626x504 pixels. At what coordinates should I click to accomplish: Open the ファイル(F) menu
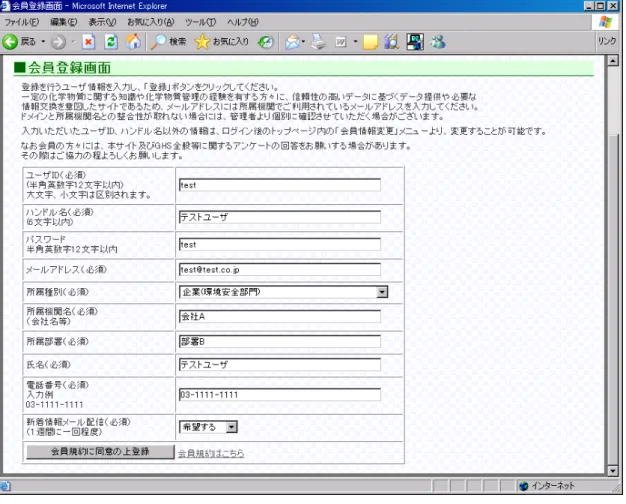click(22, 22)
